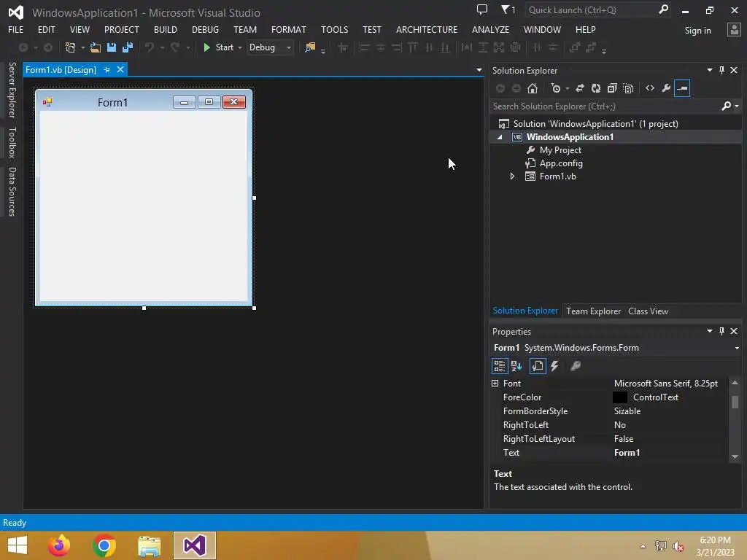Click the feedback speech bubble icon
The height and width of the screenshot is (560, 747).
click(x=482, y=9)
